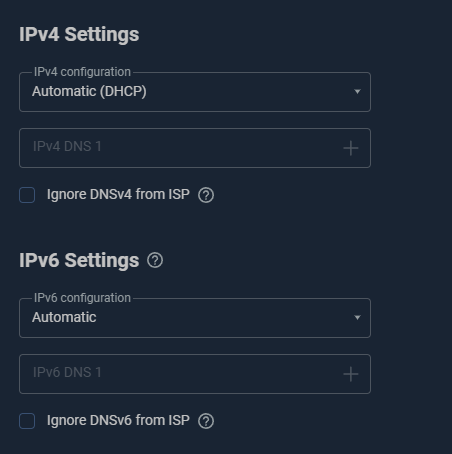This screenshot has height=454, width=452.
Task: Toggle the Ignore DNSv6 from ISP label text
Action: point(118,420)
